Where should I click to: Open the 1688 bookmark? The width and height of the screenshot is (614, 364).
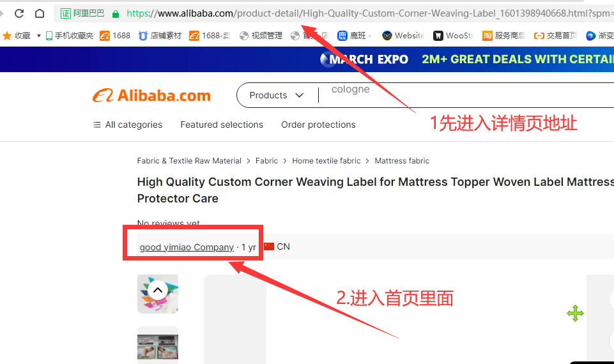(x=115, y=36)
